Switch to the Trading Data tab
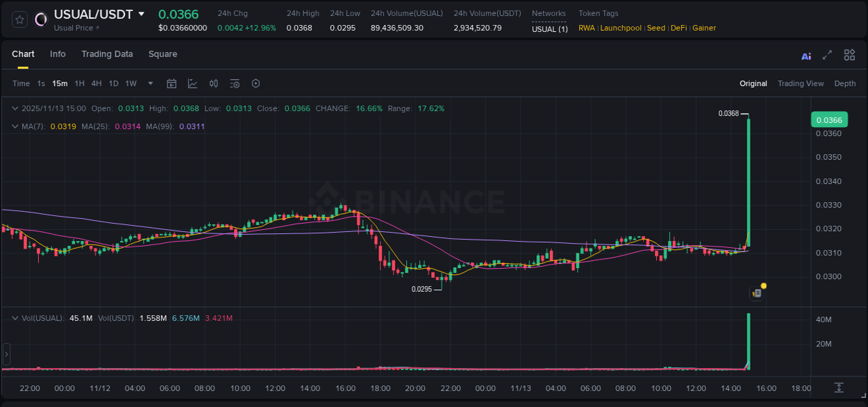This screenshot has width=868, height=407. coord(107,54)
